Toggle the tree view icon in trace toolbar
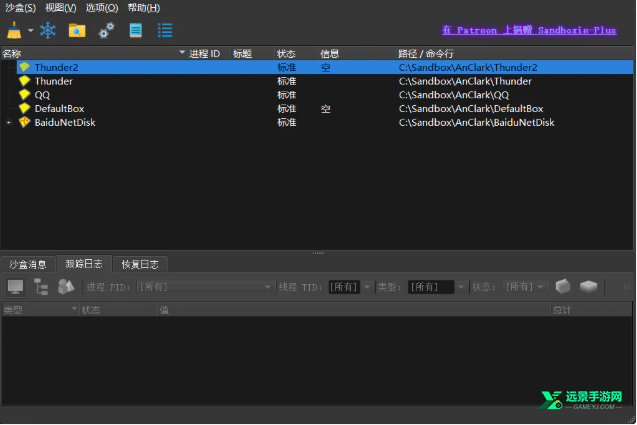The image size is (637, 425). 41,287
